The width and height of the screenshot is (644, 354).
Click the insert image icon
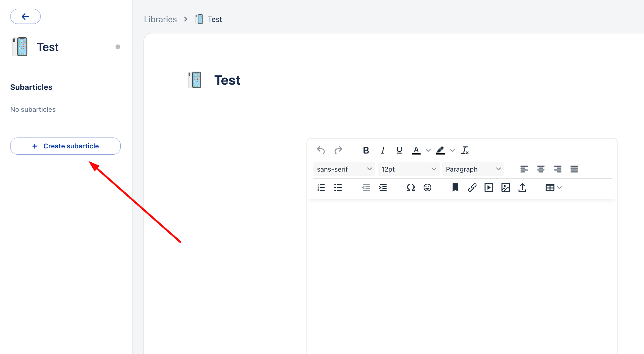click(x=505, y=188)
